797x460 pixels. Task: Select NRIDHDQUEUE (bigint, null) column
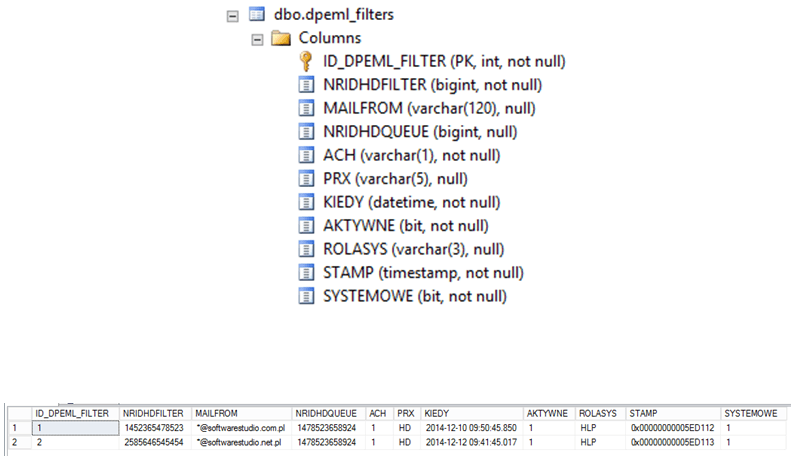420,132
